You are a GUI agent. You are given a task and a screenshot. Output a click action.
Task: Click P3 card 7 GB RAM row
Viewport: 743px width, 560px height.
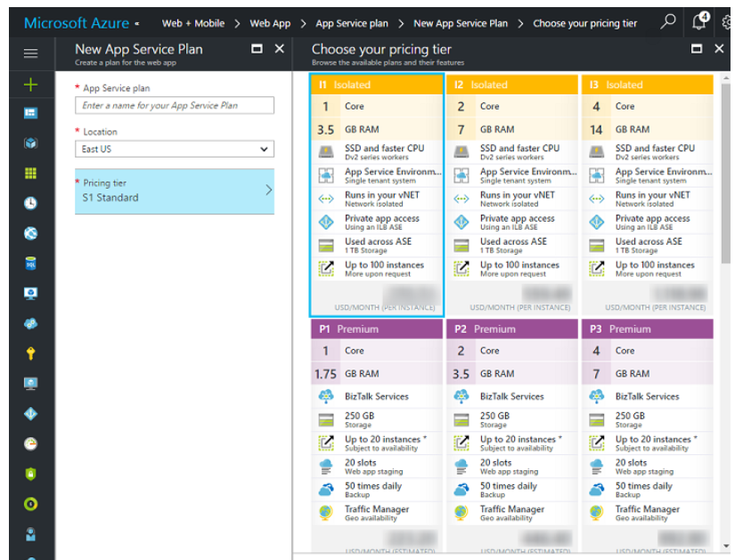(x=648, y=374)
